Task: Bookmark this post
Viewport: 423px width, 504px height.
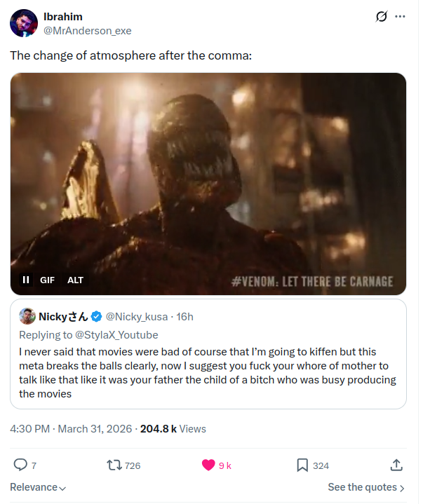Action: click(302, 465)
